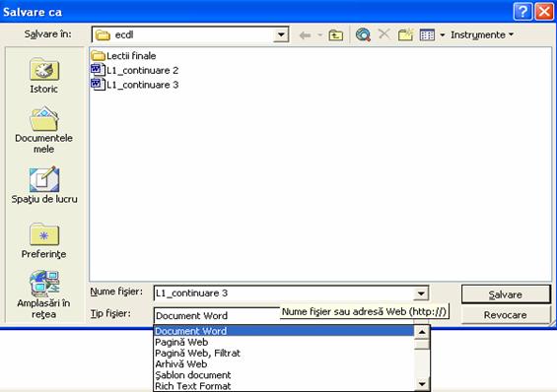Click the Revocare button
Viewport: 557px width, 392px height.
(x=506, y=315)
